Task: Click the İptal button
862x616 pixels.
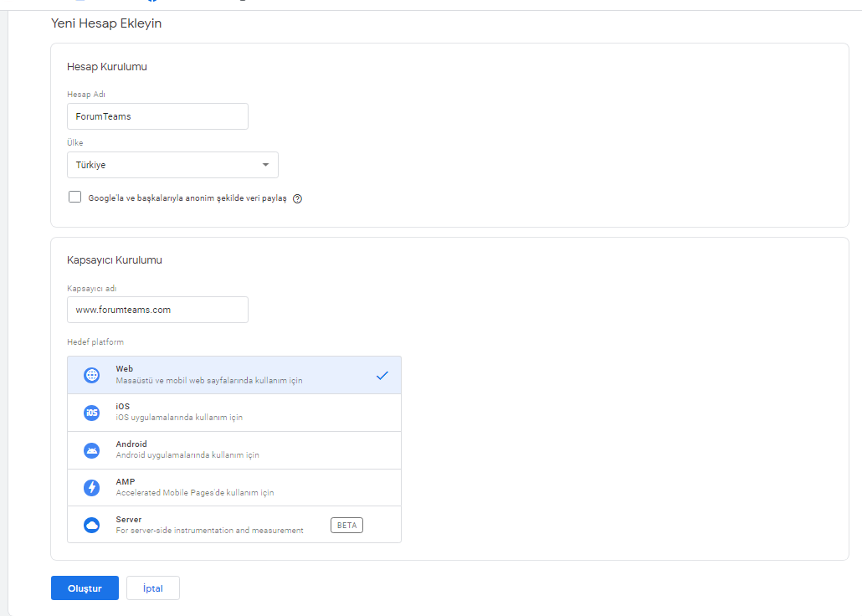Action: pos(152,588)
